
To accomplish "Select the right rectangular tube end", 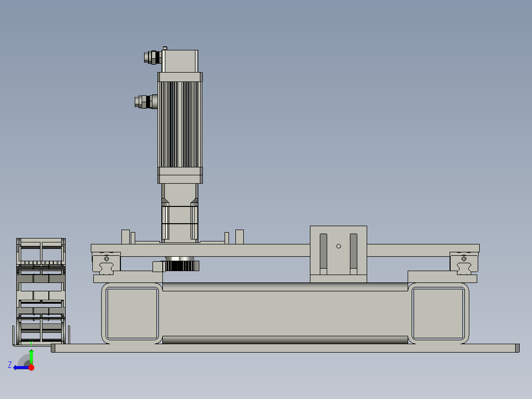I will [x=438, y=314].
